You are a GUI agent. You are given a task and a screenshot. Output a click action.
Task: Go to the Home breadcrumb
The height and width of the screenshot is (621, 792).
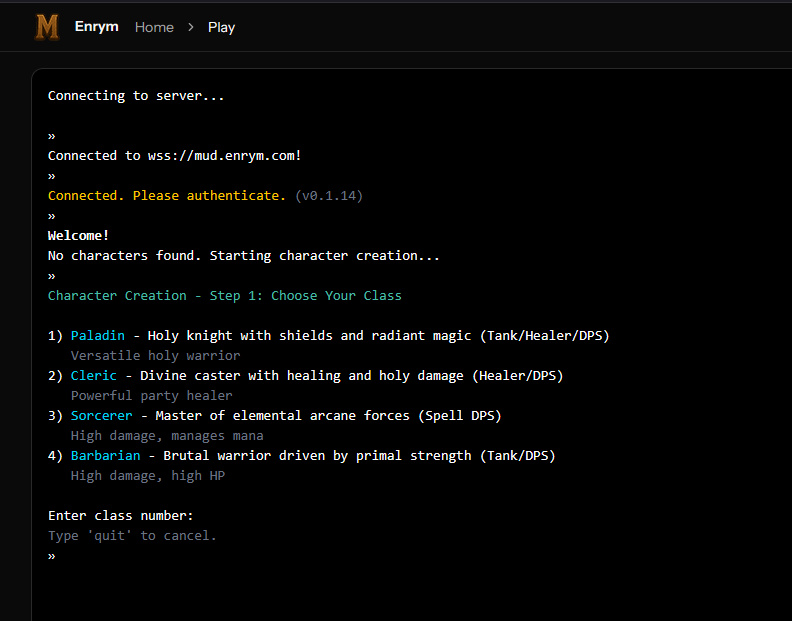(154, 27)
